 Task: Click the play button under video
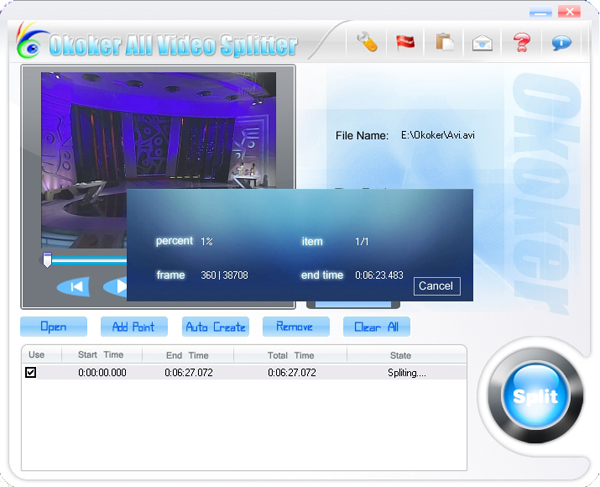(x=115, y=287)
